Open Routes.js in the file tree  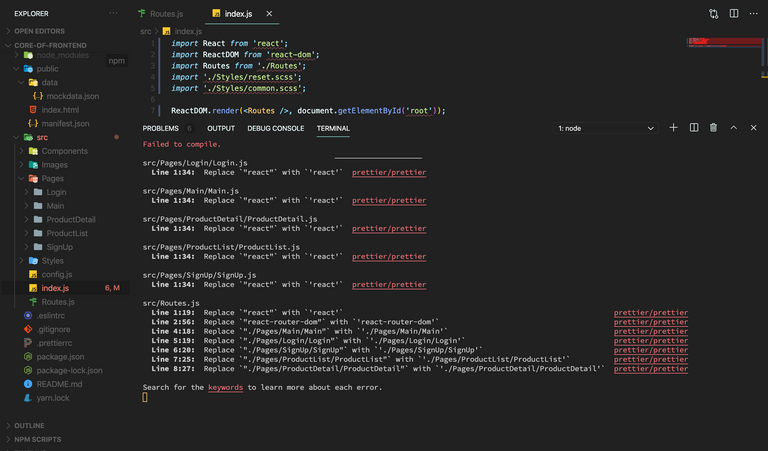(x=58, y=302)
